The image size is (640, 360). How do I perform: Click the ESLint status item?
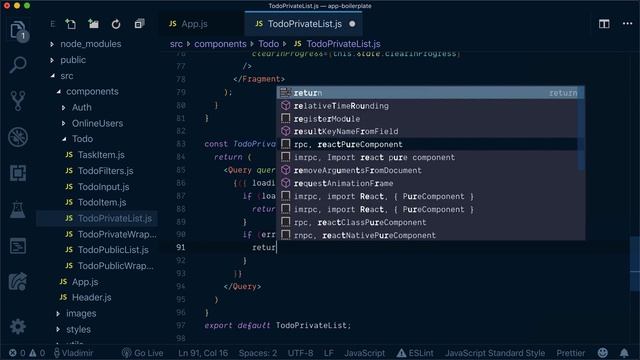[415, 353]
